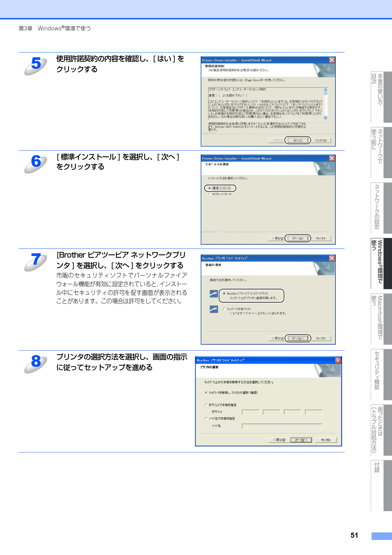Screen dimensions: 392x555
Task: Select Brother ピアツーピア ネットワークプリンタ radio
Action: (x=224, y=294)
